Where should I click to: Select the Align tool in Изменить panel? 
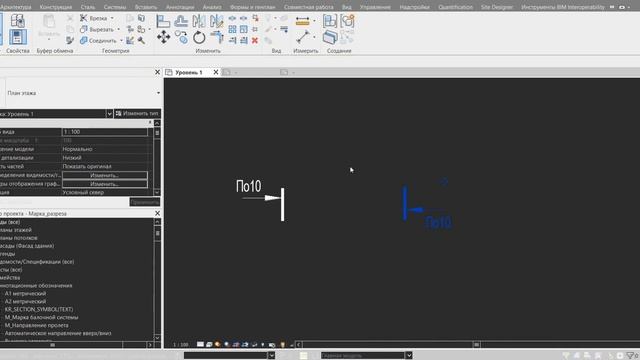(163, 20)
